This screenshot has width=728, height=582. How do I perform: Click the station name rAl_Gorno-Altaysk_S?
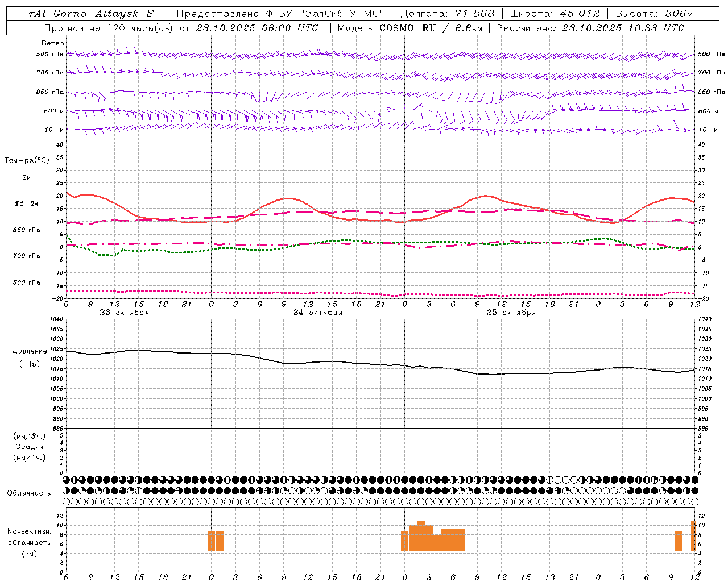90,14
